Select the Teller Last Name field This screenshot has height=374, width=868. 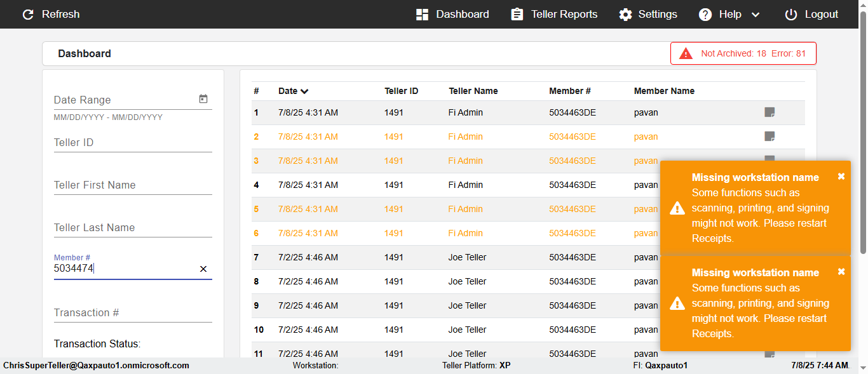[132, 228]
